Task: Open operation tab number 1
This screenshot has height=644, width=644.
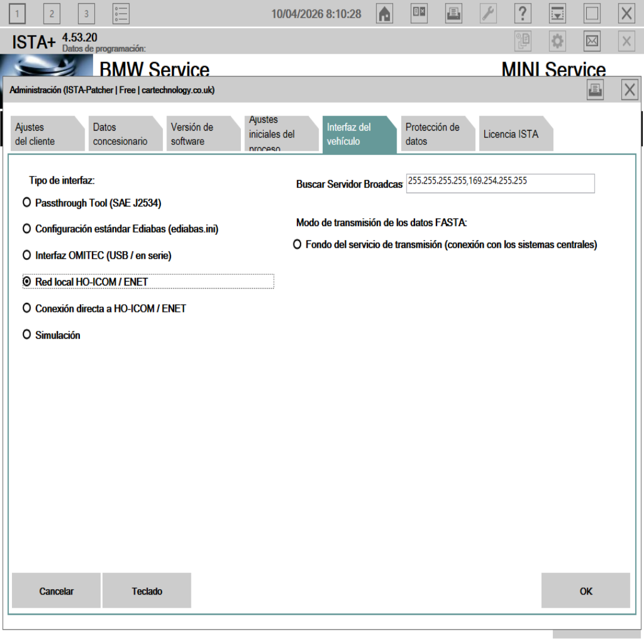Action: (x=17, y=14)
